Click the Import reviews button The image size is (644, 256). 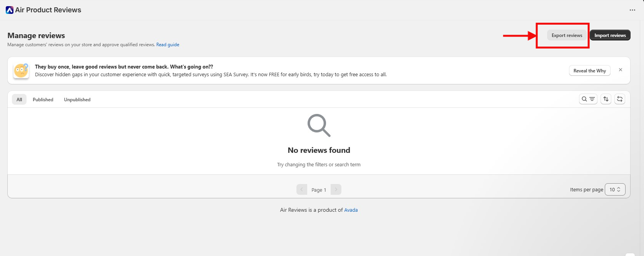[610, 35]
